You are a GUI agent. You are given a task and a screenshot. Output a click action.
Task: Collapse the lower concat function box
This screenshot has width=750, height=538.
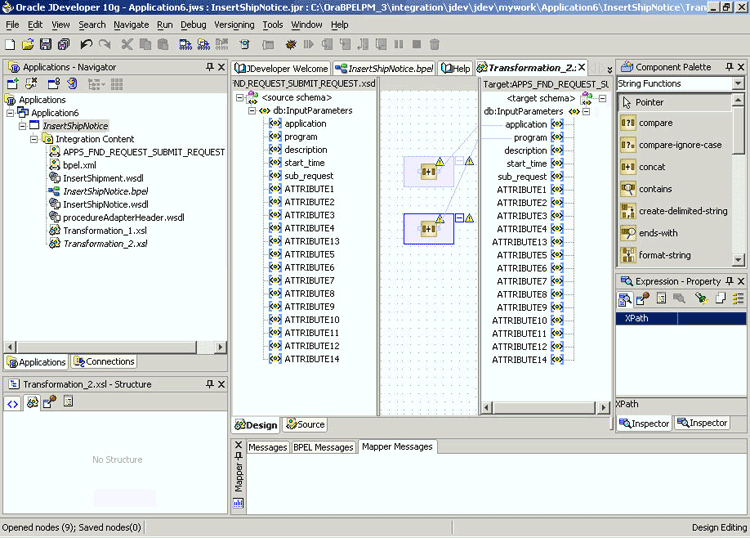(x=459, y=218)
